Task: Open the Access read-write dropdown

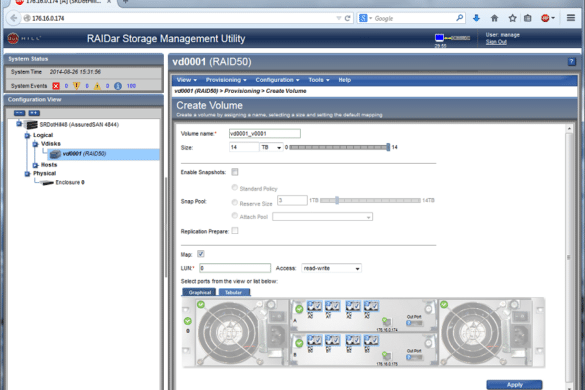Action: point(331,268)
